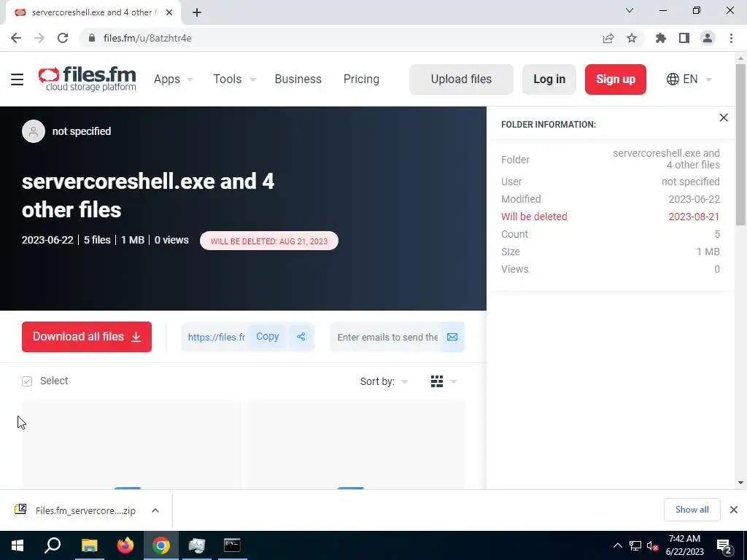Image resolution: width=747 pixels, height=560 pixels.
Task: Open the Windows Start menu
Action: click(18, 545)
